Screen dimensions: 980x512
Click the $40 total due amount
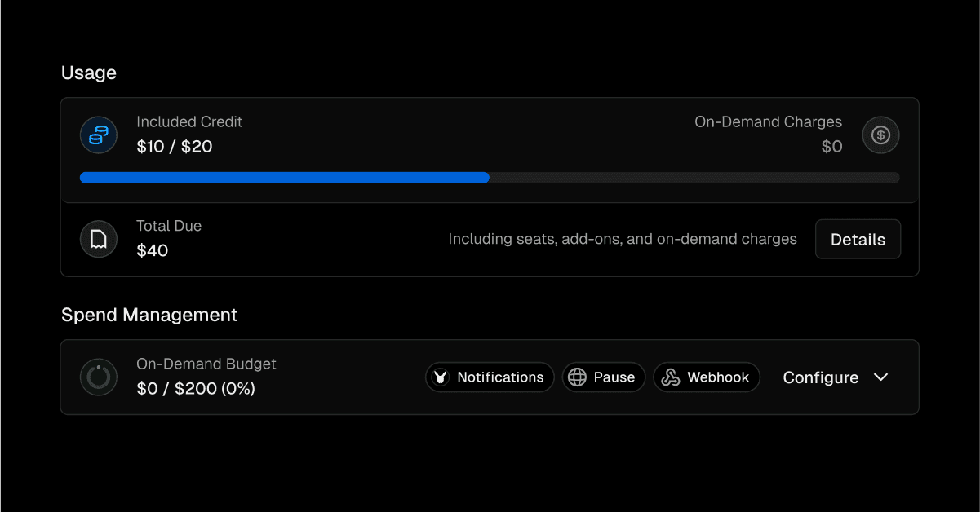coord(153,250)
